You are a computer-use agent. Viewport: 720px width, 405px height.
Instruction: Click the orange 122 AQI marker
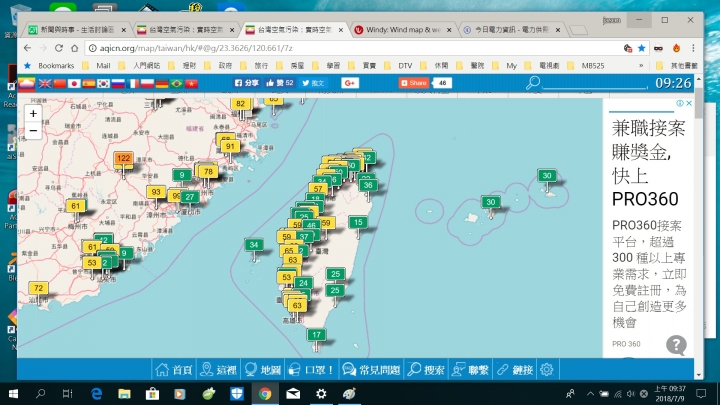(123, 159)
